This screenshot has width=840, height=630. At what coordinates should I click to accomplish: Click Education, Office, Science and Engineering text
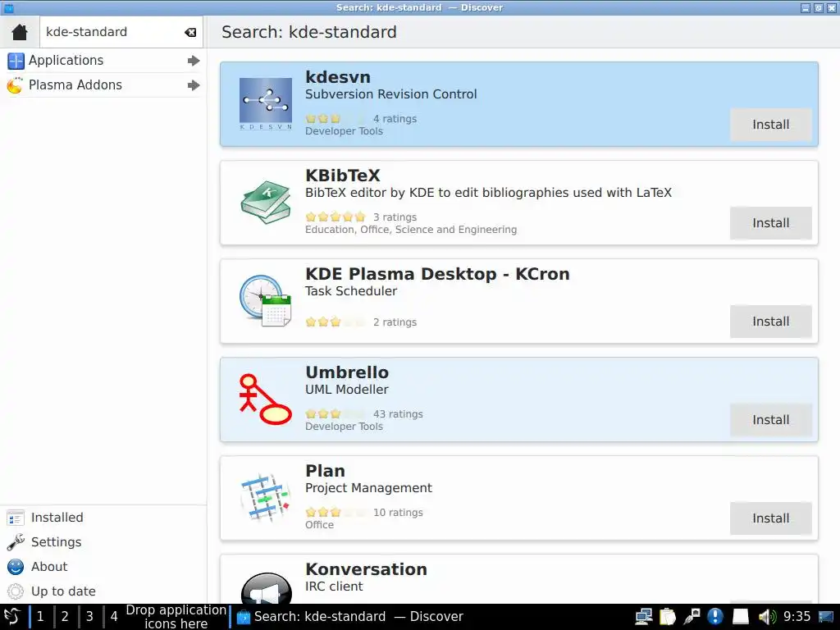[411, 231]
